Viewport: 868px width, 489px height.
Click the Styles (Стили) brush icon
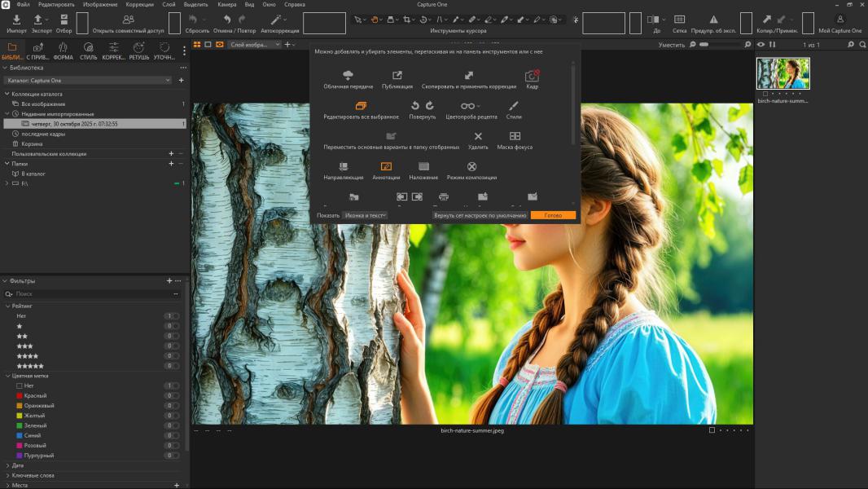[x=514, y=106]
